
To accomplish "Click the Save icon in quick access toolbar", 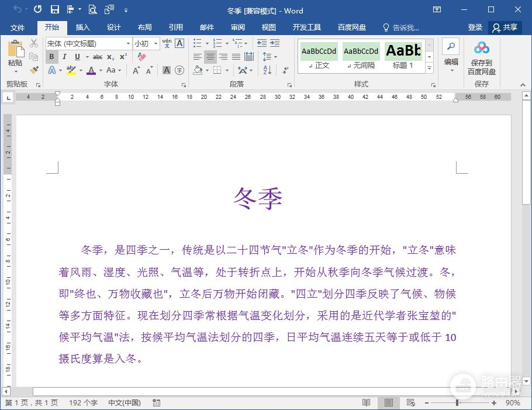I will point(54,9).
